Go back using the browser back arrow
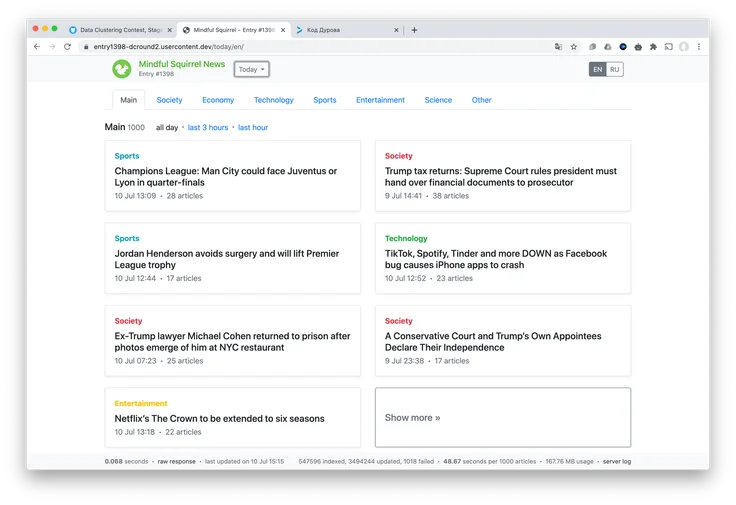736x505 pixels. point(37,46)
